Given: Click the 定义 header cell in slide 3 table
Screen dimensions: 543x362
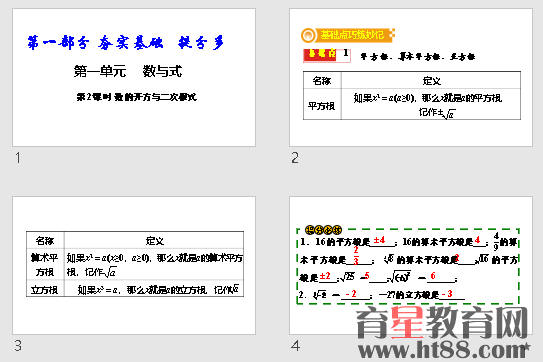Looking at the screenshot, I should click(x=154, y=240).
